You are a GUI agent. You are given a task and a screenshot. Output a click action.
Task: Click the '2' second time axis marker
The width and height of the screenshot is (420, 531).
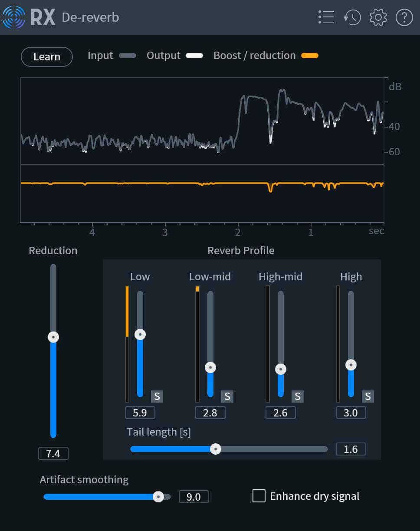click(238, 232)
